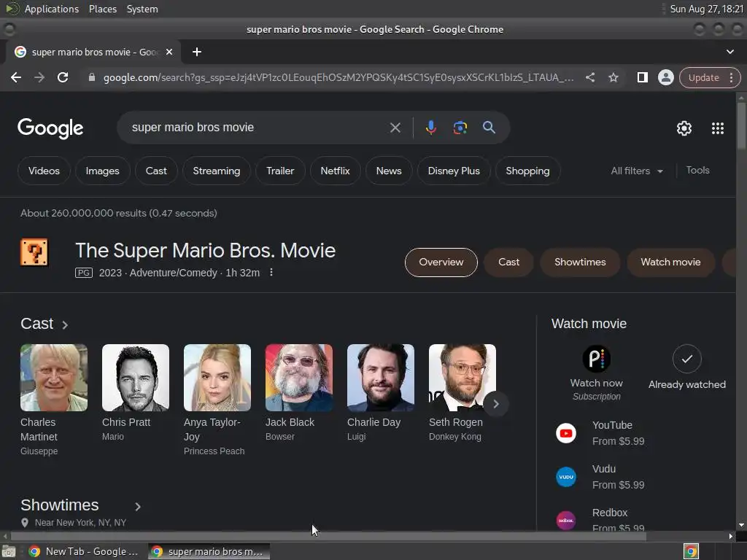Select the Videos filter chip

[x=44, y=171]
